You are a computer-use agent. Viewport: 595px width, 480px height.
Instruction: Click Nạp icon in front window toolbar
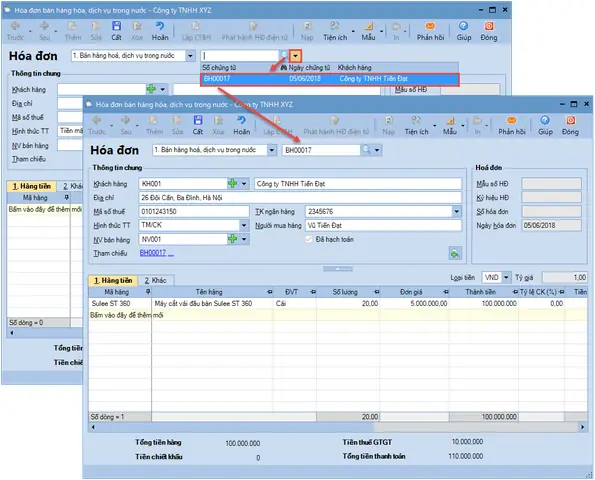click(x=389, y=121)
